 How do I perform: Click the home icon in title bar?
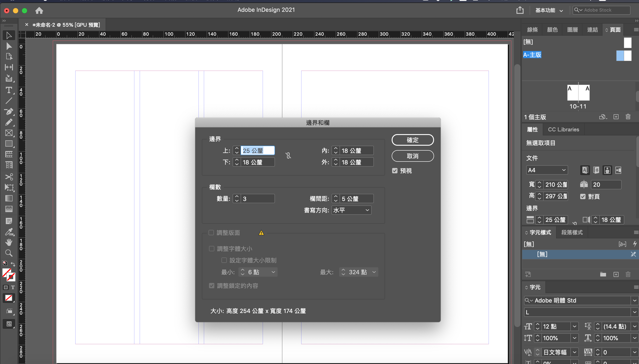pos(39,10)
